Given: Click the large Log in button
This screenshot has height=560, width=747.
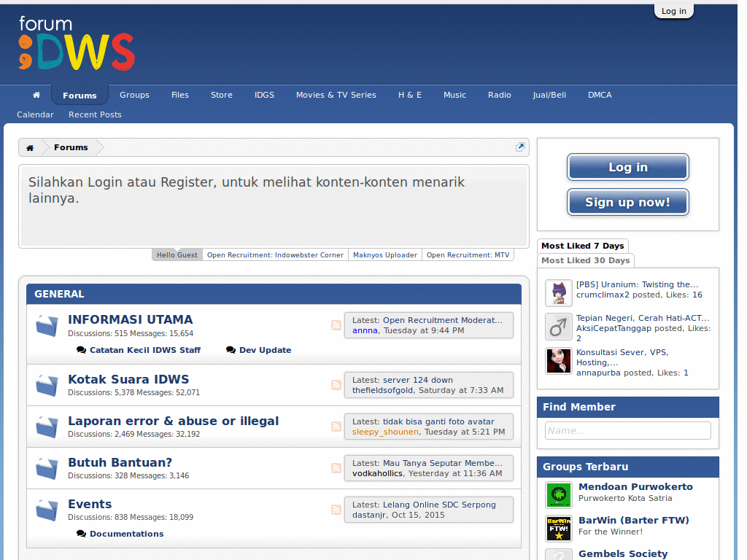Looking at the screenshot, I should tap(628, 167).
